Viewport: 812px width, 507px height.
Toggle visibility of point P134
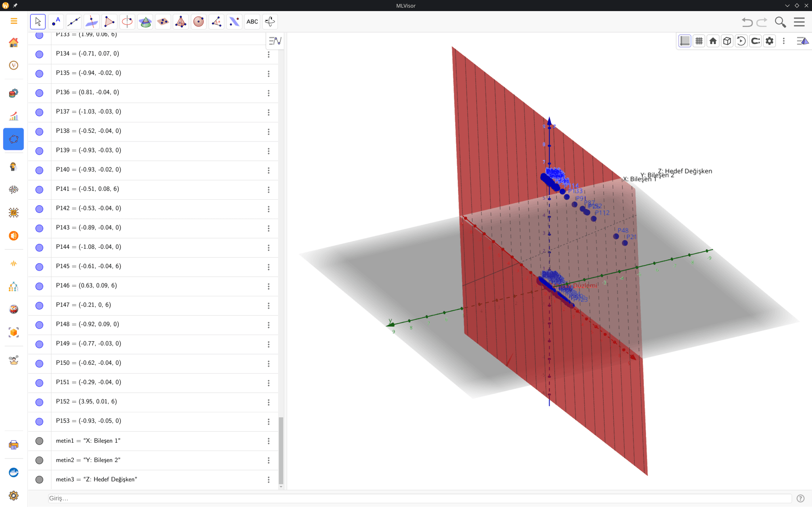coord(39,54)
